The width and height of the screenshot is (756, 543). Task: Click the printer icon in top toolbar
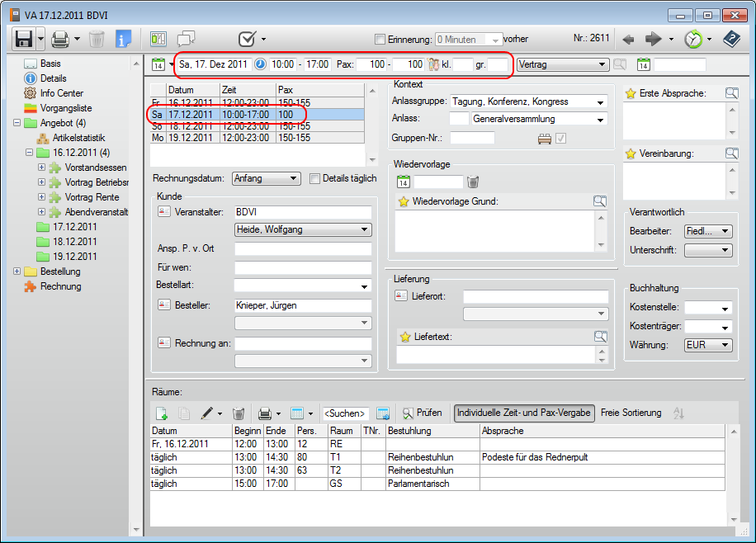click(x=60, y=39)
